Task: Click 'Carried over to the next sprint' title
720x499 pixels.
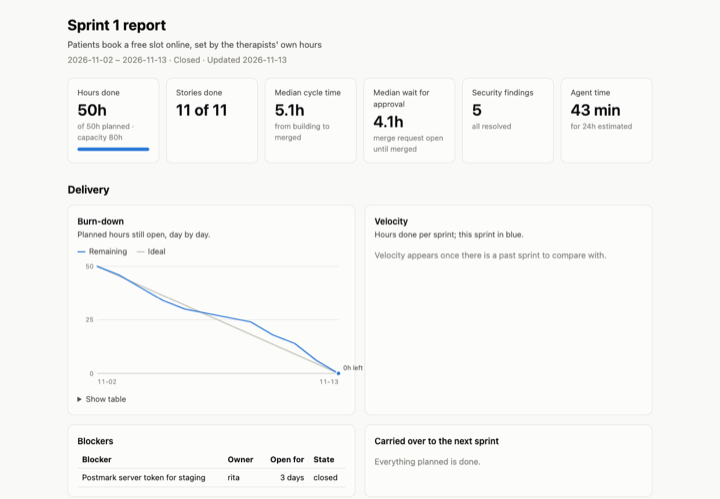Action: (437, 441)
